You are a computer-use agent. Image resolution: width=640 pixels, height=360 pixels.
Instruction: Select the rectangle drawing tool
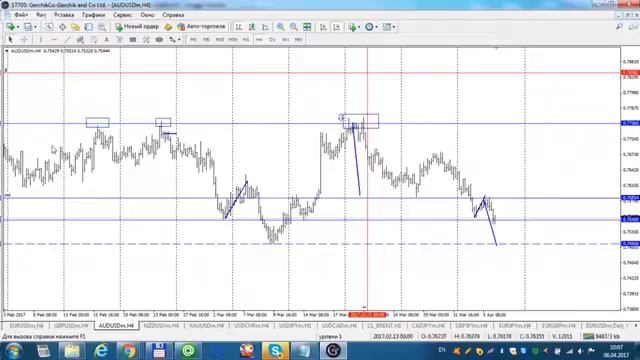coord(133,40)
